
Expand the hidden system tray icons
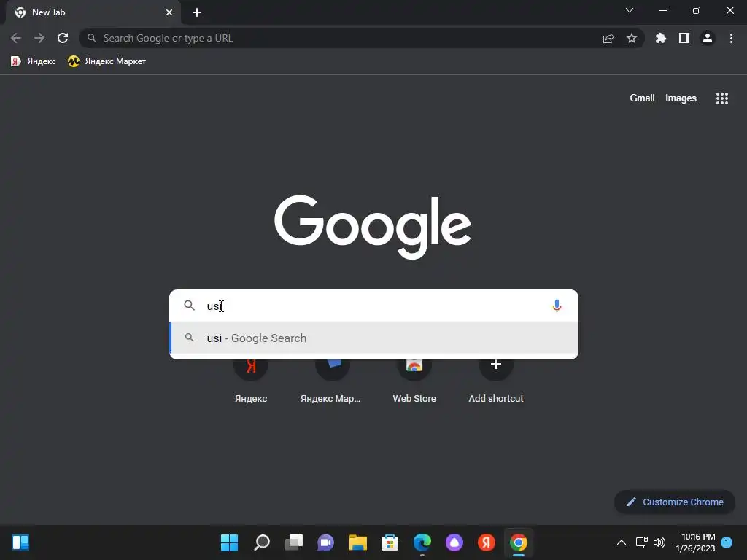click(622, 542)
